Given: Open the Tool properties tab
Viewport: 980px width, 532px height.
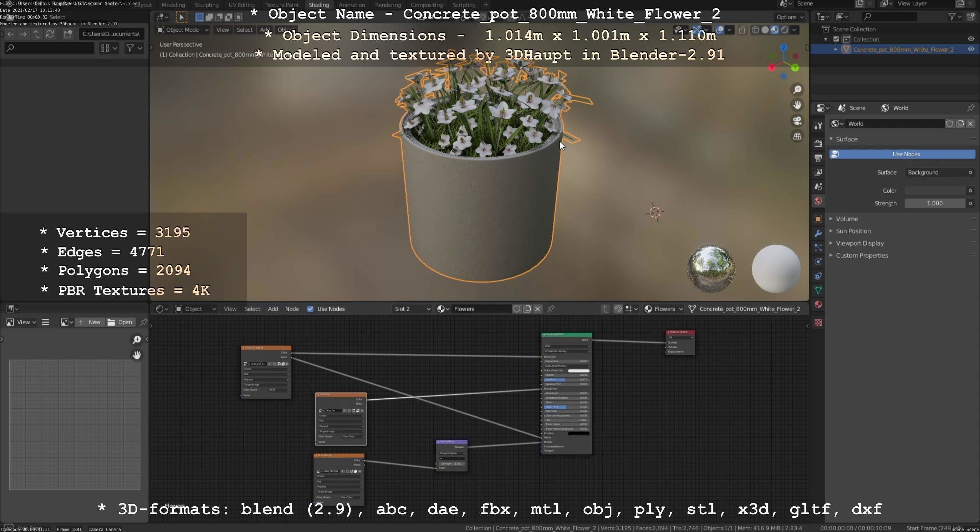Looking at the screenshot, I should 818,126.
